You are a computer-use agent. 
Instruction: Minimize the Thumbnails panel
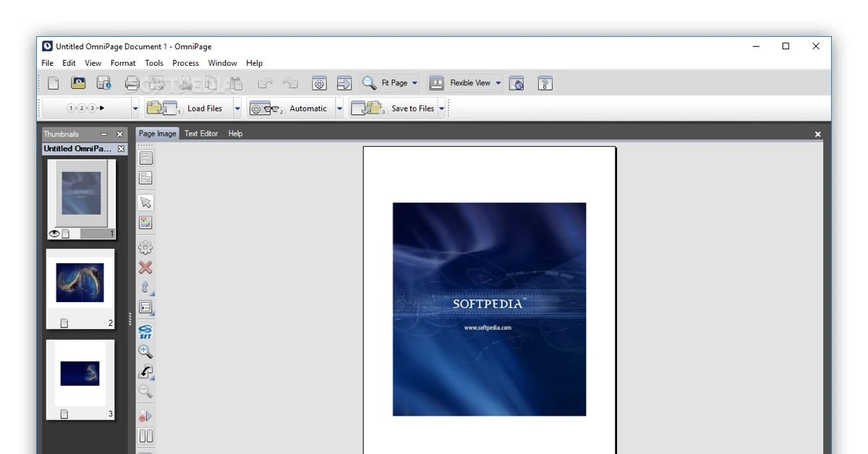(103, 134)
